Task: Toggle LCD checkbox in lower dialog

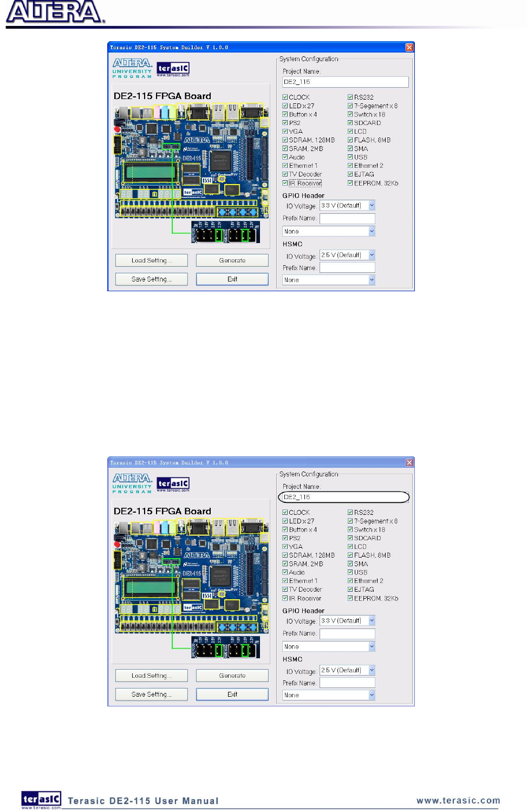Action: [x=350, y=547]
